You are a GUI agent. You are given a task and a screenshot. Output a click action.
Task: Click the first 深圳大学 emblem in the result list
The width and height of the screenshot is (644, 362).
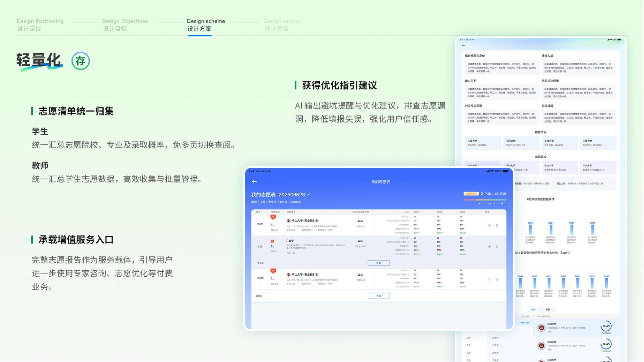point(541,328)
